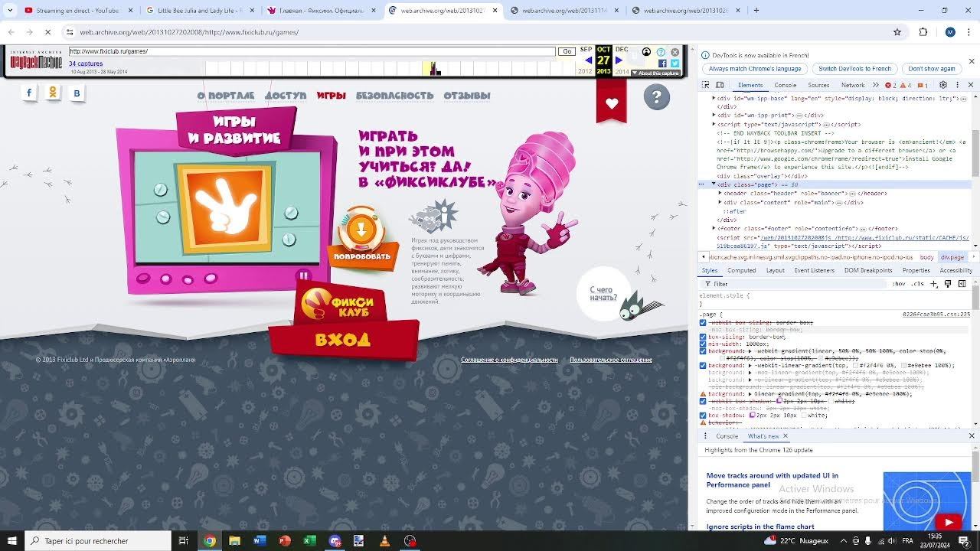Uncheck -webkit-box-shadow property checkbox
This screenshot has width=980, height=551.
703,401
